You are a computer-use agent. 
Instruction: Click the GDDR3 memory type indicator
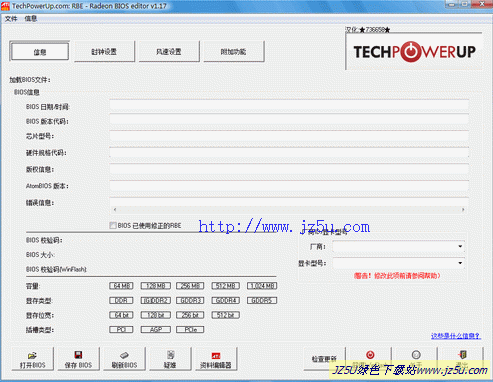click(x=190, y=301)
